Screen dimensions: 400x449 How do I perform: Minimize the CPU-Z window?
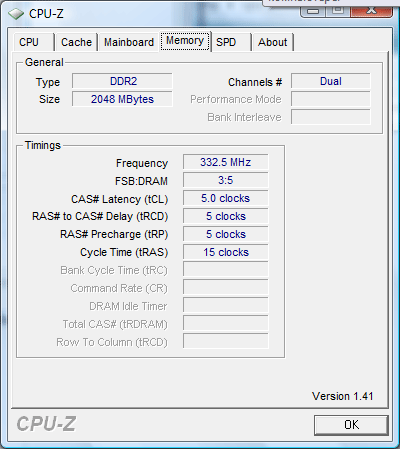point(313,11)
